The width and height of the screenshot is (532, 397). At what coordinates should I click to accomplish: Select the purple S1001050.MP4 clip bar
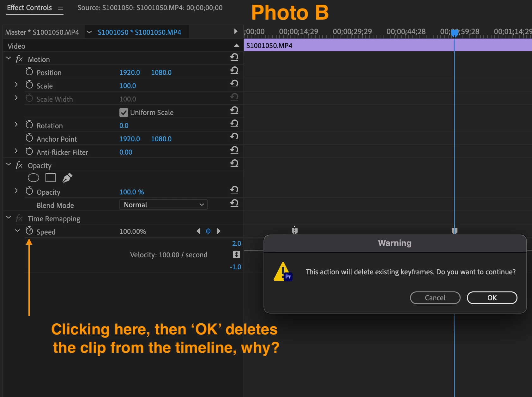click(x=388, y=45)
